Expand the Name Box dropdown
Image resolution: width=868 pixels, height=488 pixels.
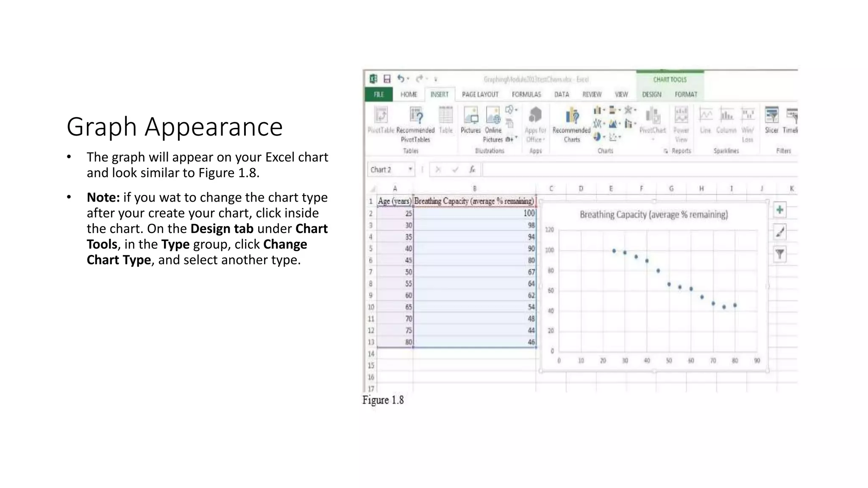pos(410,169)
